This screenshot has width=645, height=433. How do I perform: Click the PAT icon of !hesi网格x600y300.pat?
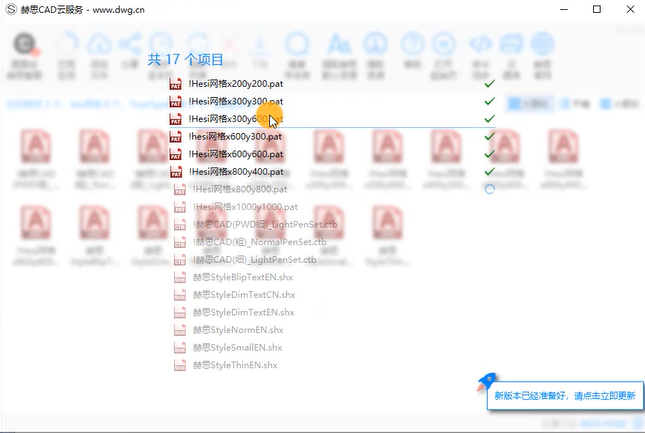(176, 137)
